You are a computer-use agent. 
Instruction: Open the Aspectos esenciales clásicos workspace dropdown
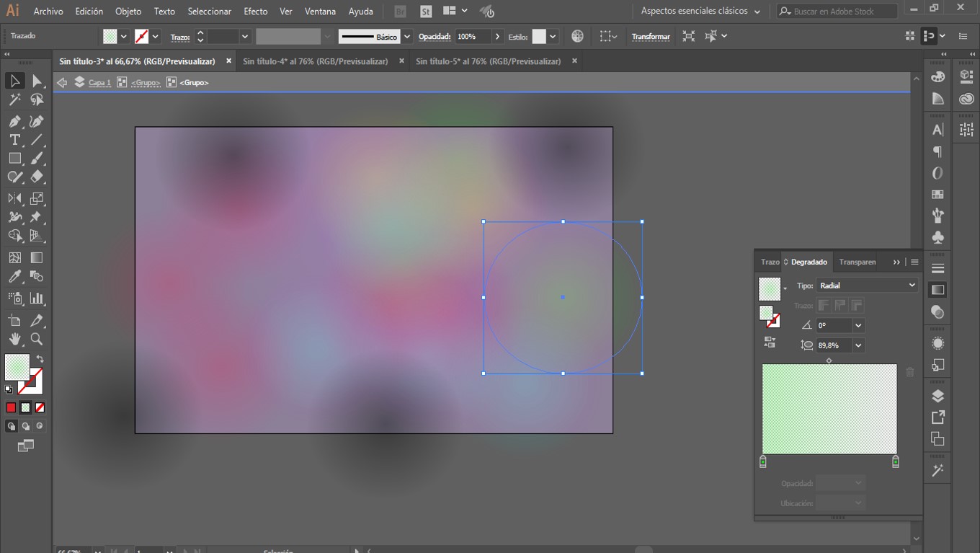(x=700, y=11)
